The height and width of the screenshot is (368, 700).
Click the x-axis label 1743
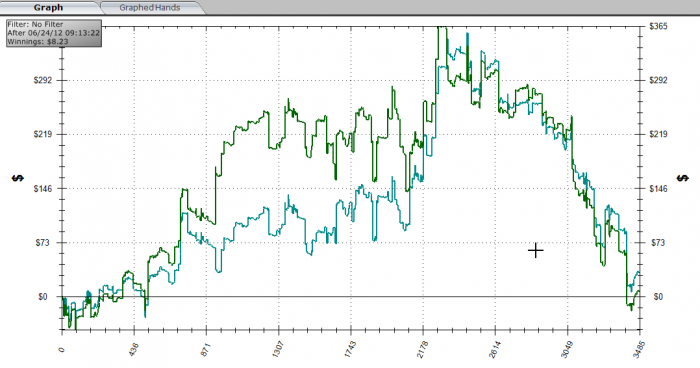pos(350,350)
